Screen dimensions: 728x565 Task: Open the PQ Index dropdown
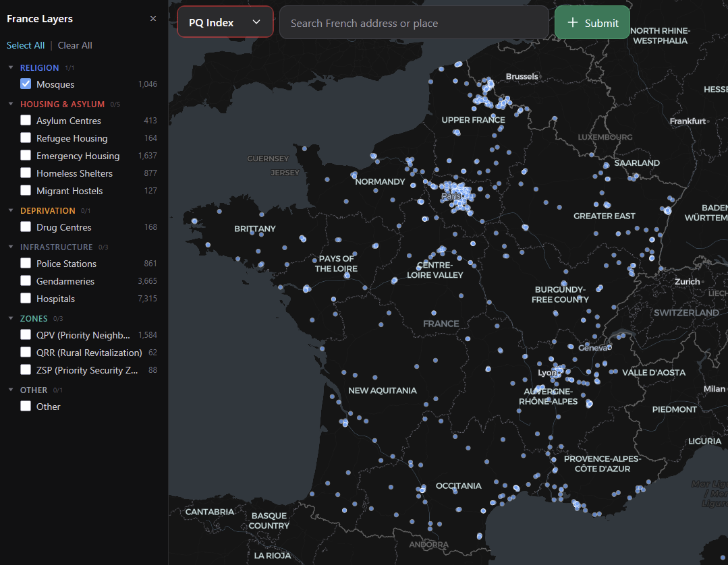tap(225, 22)
